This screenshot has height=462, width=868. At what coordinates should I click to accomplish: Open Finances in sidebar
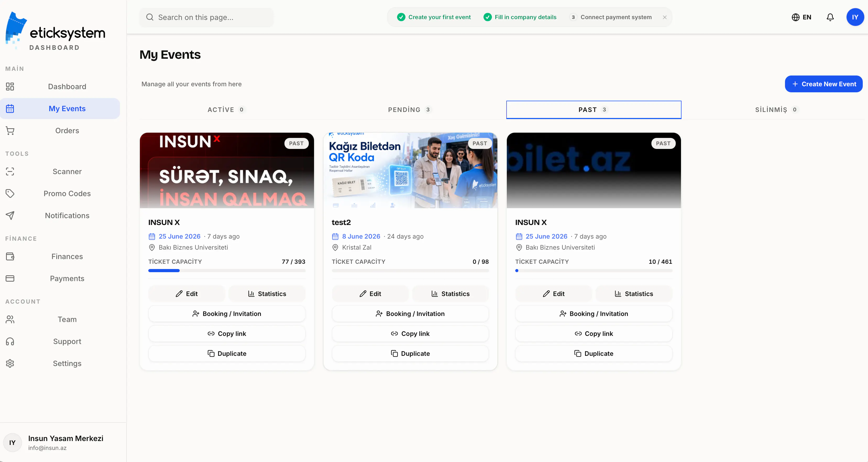60,257
